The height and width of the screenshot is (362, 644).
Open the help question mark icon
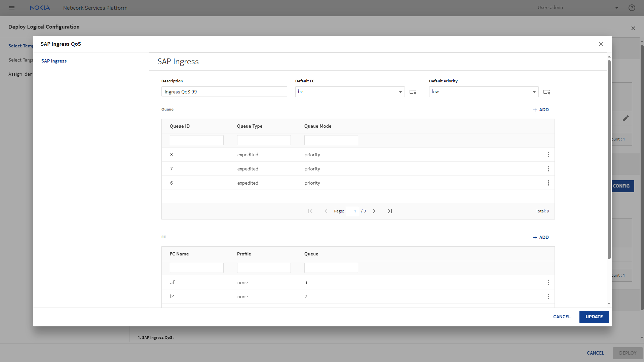pyautogui.click(x=632, y=8)
